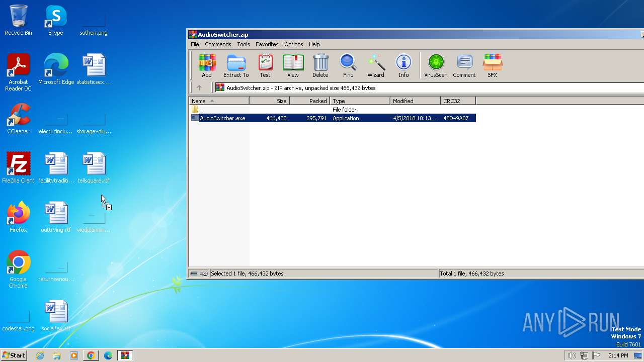This screenshot has width=644, height=362.
Task: Sort by the Packed column header
Action: pos(310,101)
